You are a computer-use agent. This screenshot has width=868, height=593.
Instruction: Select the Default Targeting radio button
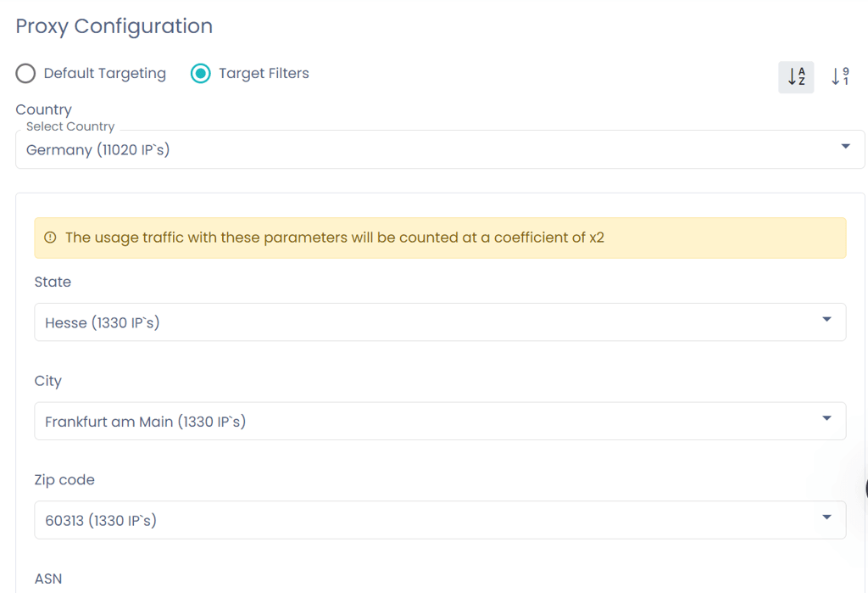click(25, 73)
